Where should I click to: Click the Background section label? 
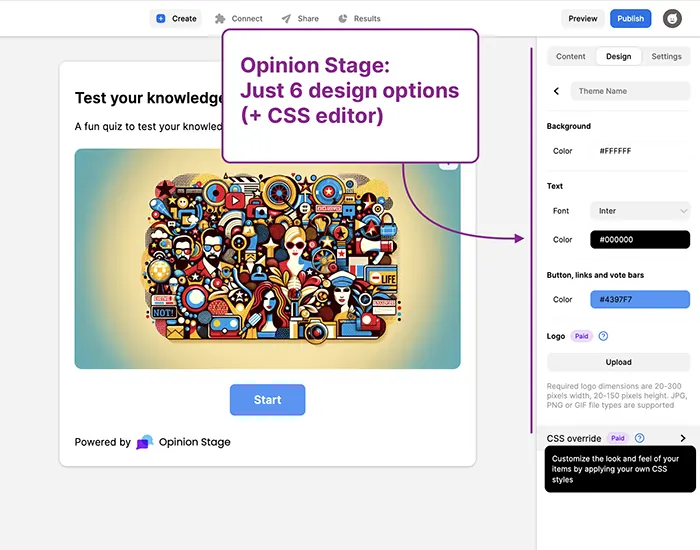point(568,126)
